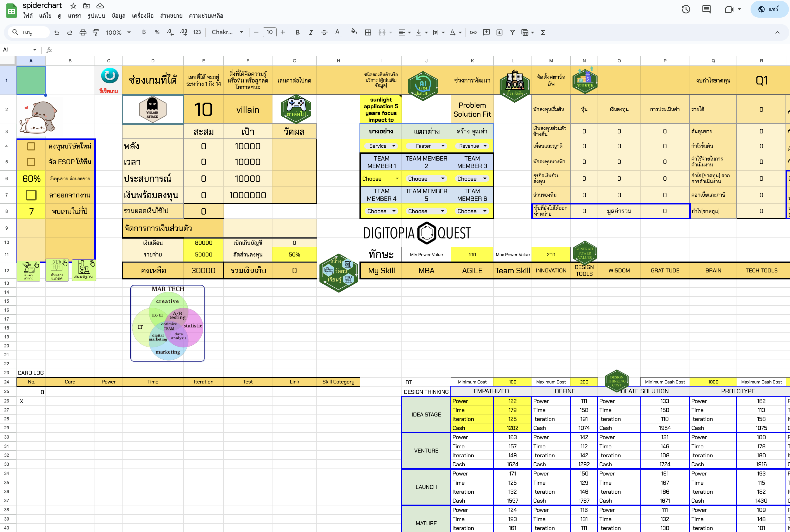The image size is (790, 532).
Task: Click move-to-folder icon beside title
Action: (x=86, y=6)
